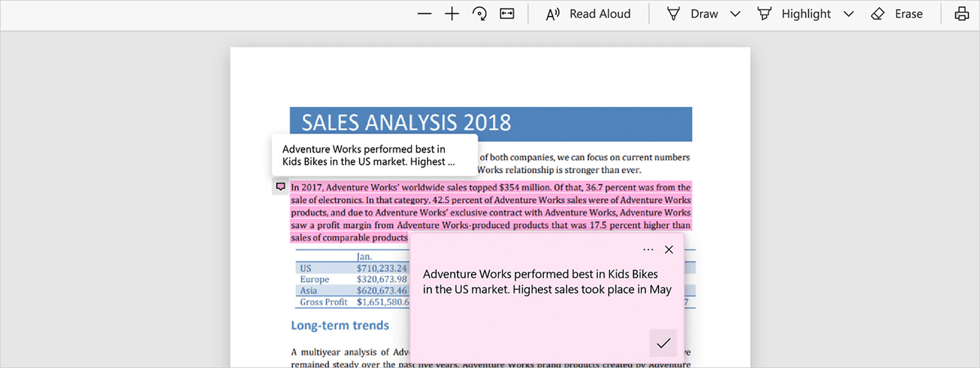Screen dimensions: 980x368
Task: Select the Highlight tool
Action: [794, 13]
